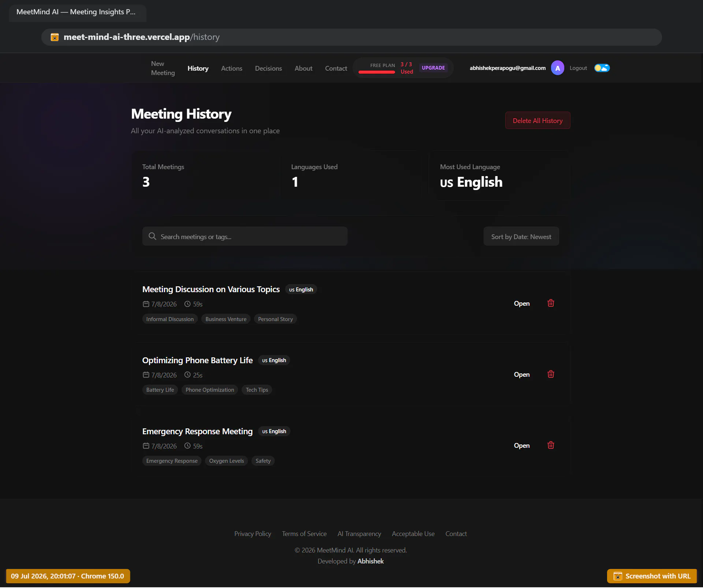Open the Sort by Date: Newest dropdown
The height and width of the screenshot is (588, 703).
tap(521, 237)
